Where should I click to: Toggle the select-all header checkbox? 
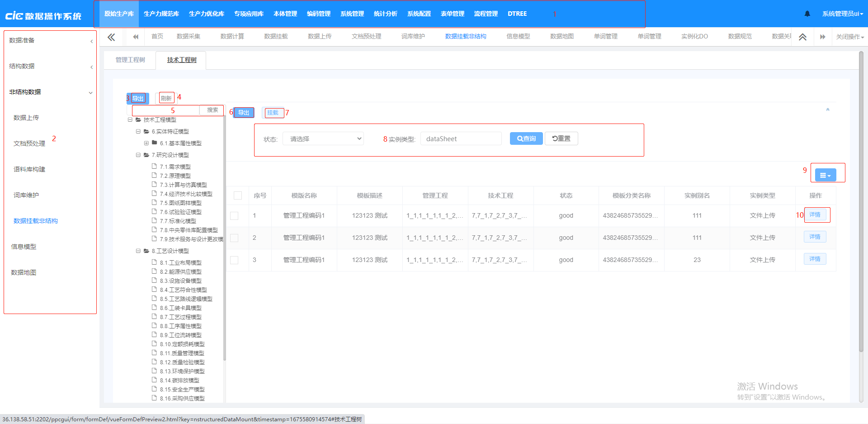click(x=238, y=195)
